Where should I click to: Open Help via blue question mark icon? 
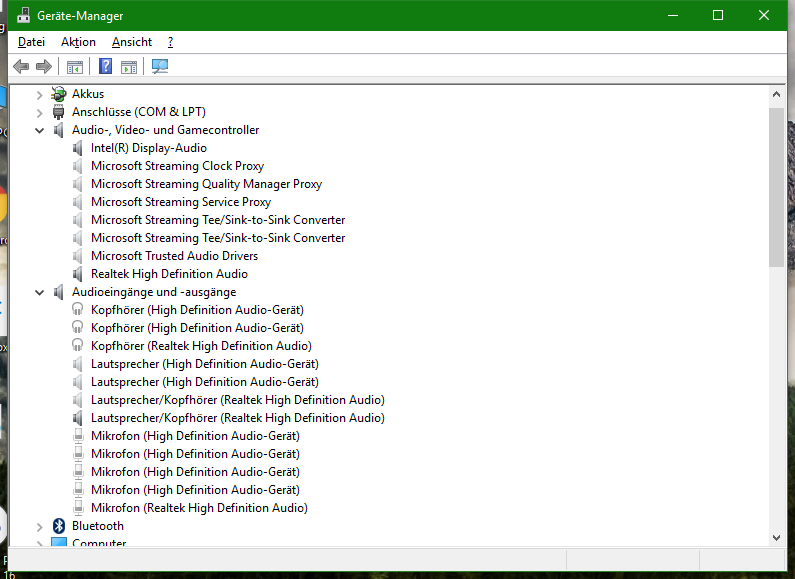pos(105,66)
